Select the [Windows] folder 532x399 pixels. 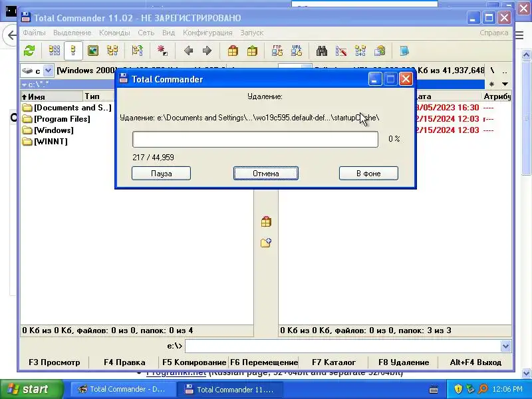coord(48,130)
